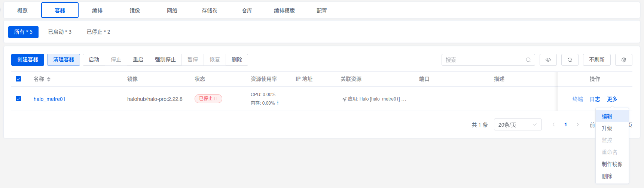The height and width of the screenshot is (188, 644).
Task: Go to the previous page arrow
Action: [553, 124]
